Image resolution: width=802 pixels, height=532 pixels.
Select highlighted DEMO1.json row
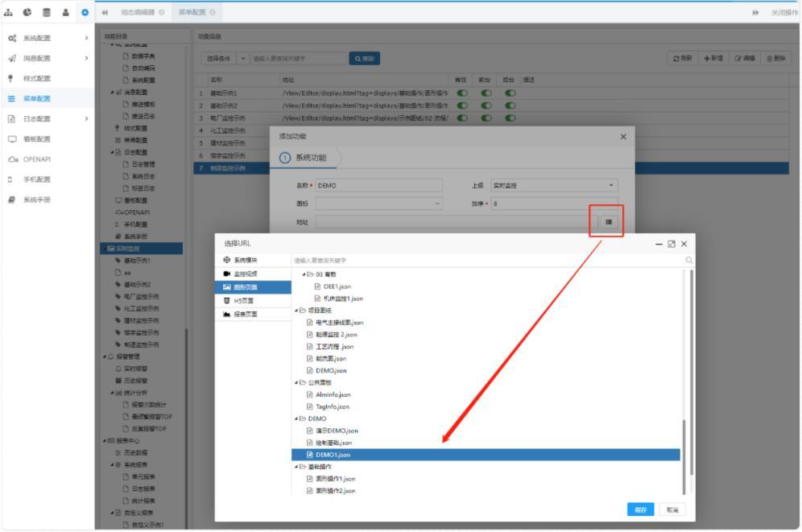click(486, 455)
